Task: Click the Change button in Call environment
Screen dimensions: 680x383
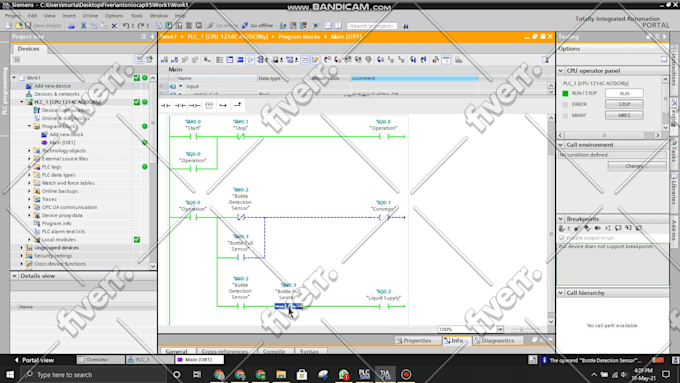Action: pyautogui.click(x=637, y=166)
